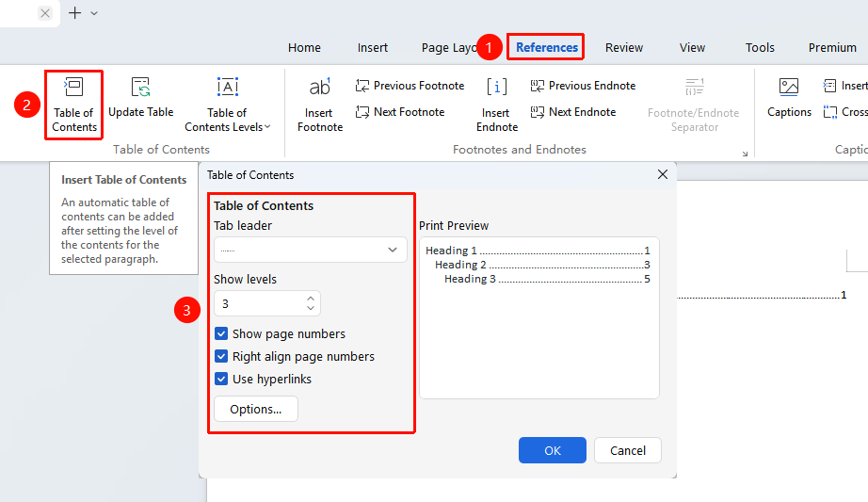Open Footnotes and Endnotes dialog launcher

745,154
